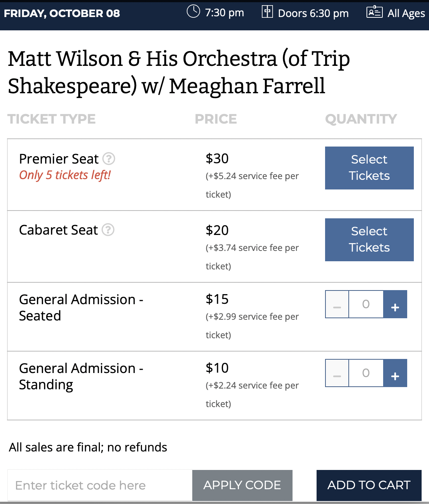Click the Apply Code button
The image size is (429, 504).
tap(242, 485)
